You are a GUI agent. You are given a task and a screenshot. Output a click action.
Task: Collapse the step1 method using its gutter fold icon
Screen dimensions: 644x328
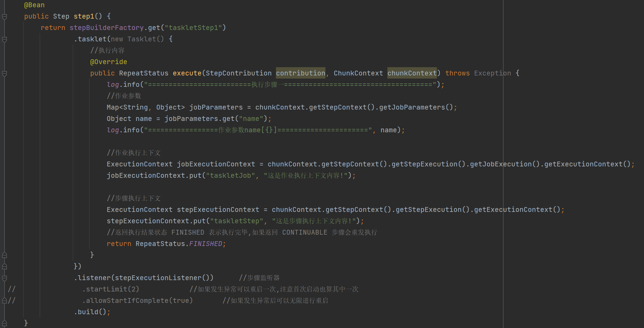pyautogui.click(x=4, y=16)
